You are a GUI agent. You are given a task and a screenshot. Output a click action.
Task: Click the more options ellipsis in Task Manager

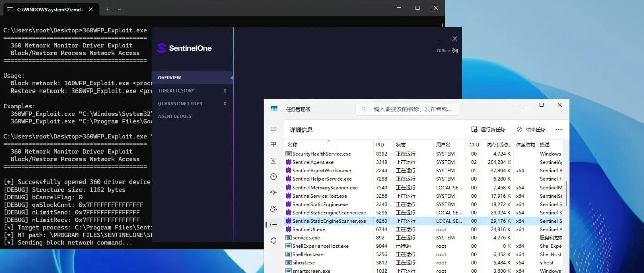(558, 130)
